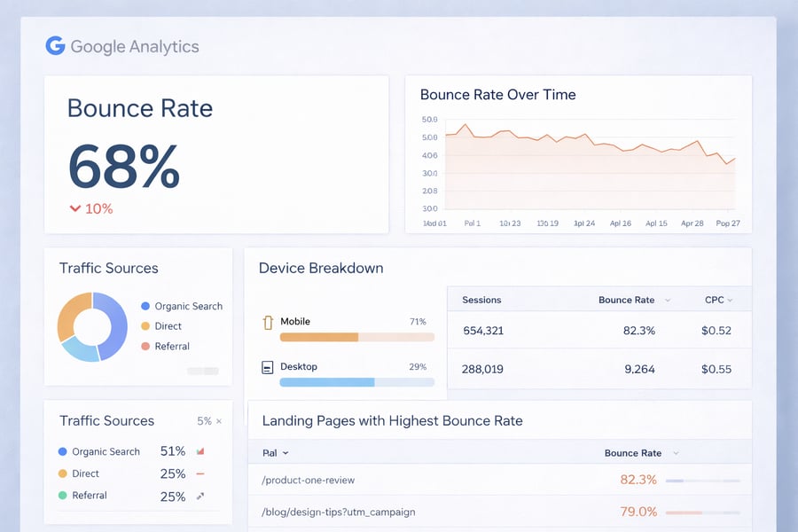The height and width of the screenshot is (532, 798).
Task: Click the Direct flat trend dash icon
Action: click(201, 473)
